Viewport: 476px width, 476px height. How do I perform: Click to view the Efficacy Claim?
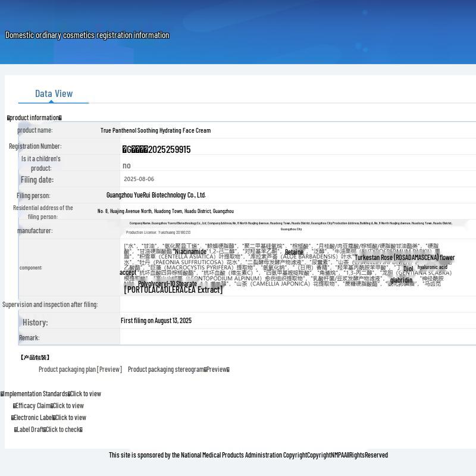(48, 406)
